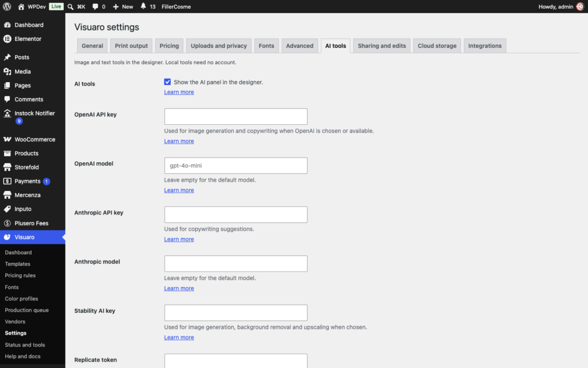Click the WooCommerce icon in sidebar

(7, 139)
